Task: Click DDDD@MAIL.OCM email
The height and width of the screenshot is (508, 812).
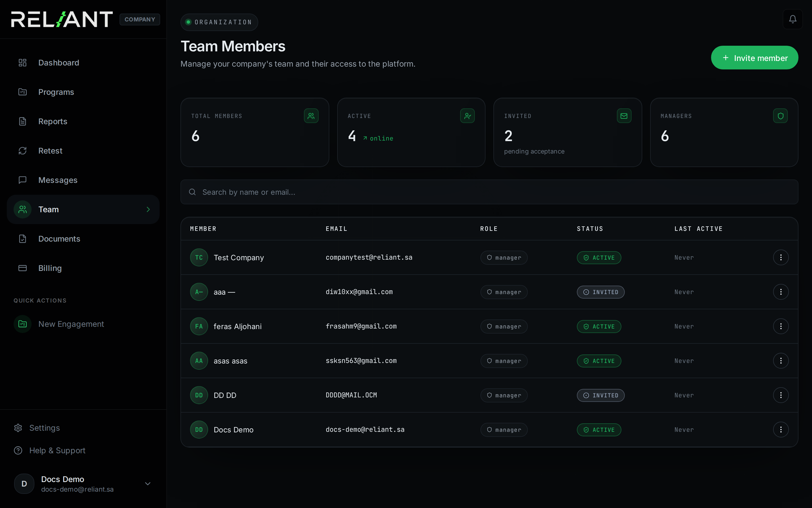Action: [351, 395]
